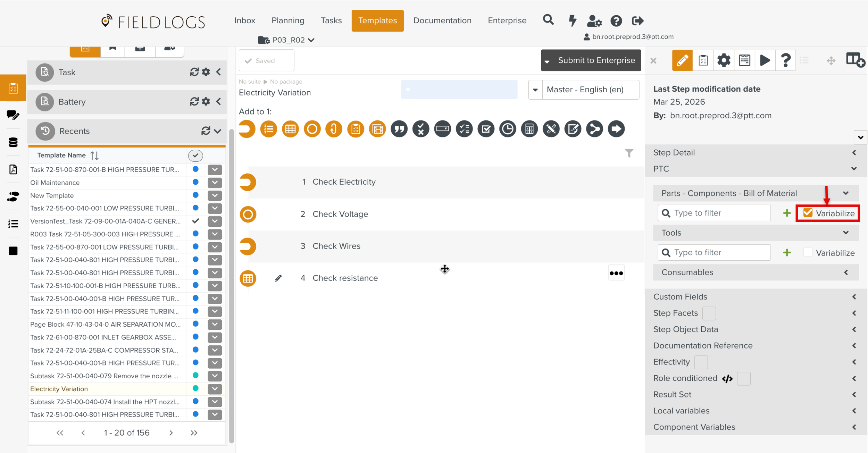Open the Oil Maintenance template

(55, 183)
